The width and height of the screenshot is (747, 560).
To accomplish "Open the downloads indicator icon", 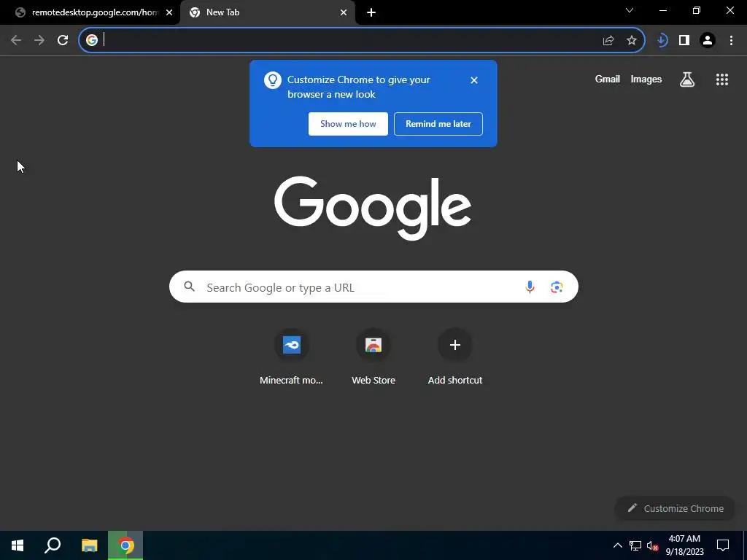I will (x=662, y=40).
